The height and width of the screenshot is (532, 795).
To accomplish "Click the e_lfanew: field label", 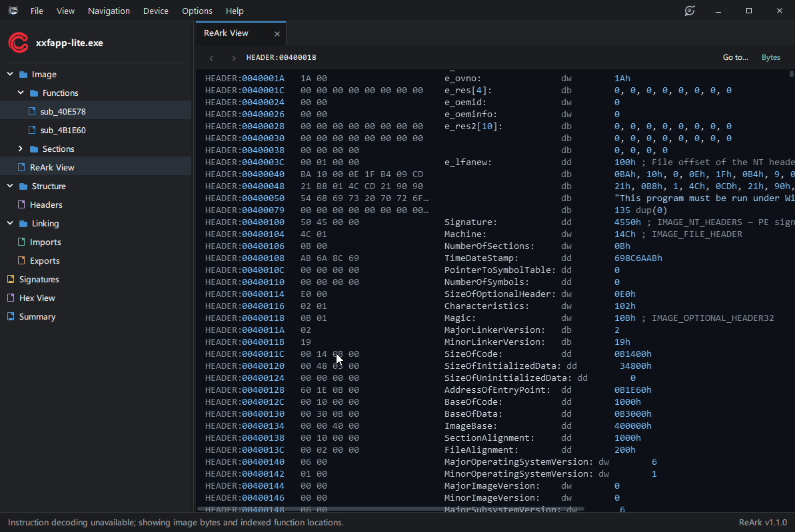I will pyautogui.click(x=468, y=162).
